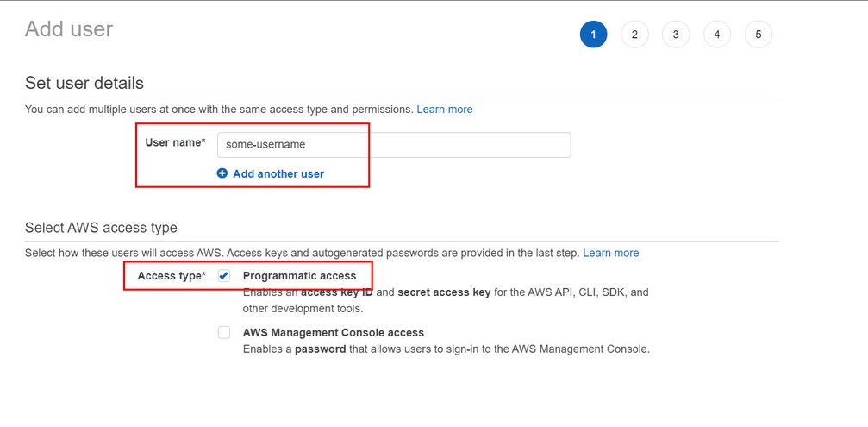Image resolution: width=868 pixels, height=427 pixels.
Task: Click the step 5 indicator
Action: (x=759, y=35)
